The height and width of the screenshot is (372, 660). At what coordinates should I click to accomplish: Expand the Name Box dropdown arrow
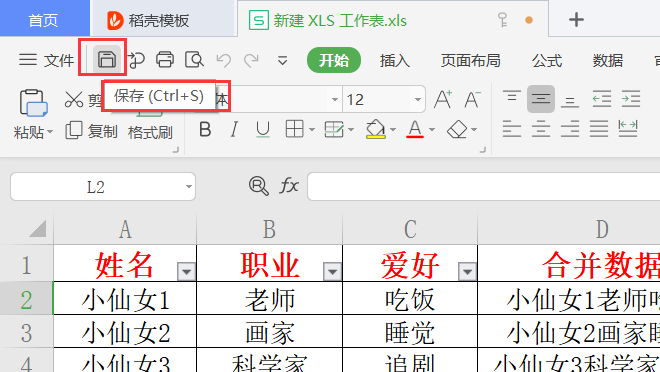[x=189, y=186]
